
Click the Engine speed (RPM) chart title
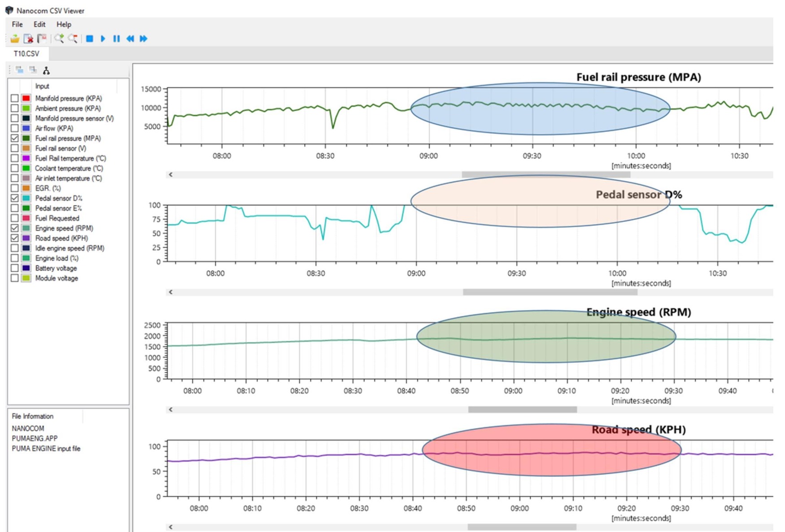tap(639, 312)
